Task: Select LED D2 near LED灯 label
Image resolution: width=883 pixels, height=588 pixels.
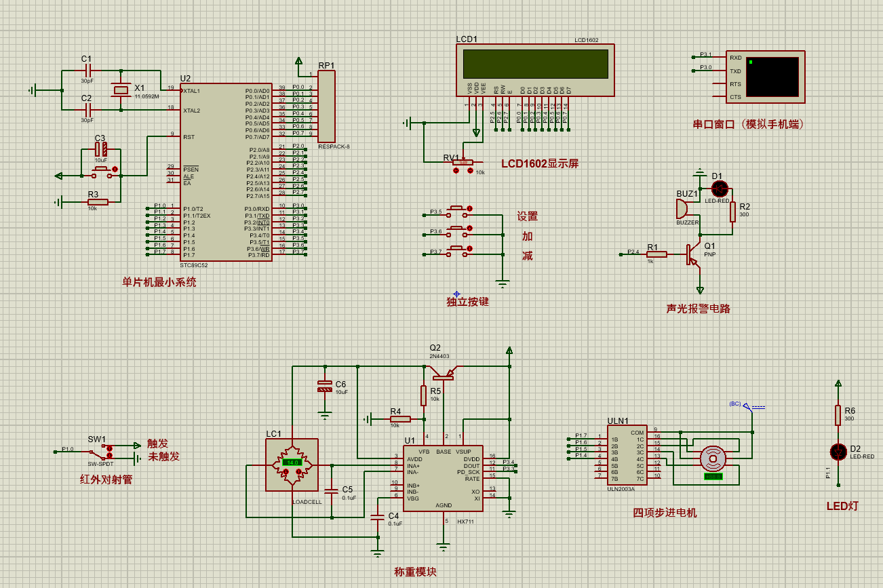Action: [x=838, y=451]
